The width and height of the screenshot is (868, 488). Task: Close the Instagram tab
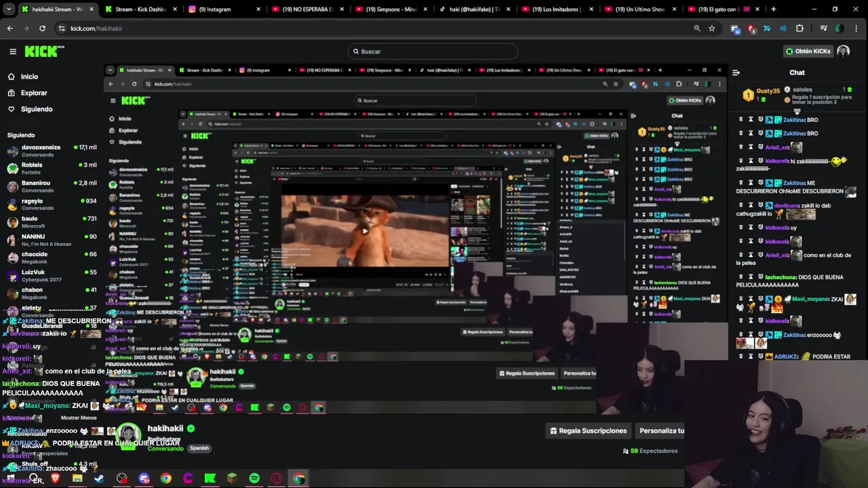pyautogui.click(x=258, y=9)
